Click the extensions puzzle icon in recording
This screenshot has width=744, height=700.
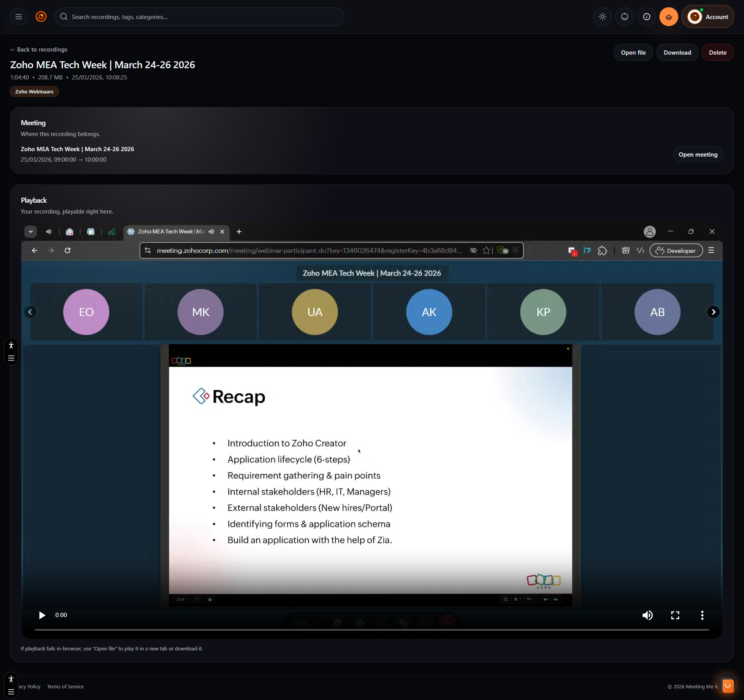602,251
